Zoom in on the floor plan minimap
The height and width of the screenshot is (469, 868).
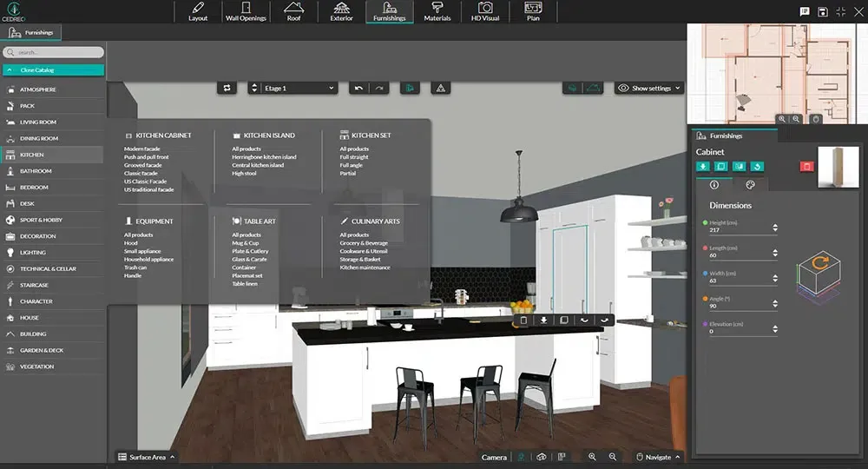(781, 119)
